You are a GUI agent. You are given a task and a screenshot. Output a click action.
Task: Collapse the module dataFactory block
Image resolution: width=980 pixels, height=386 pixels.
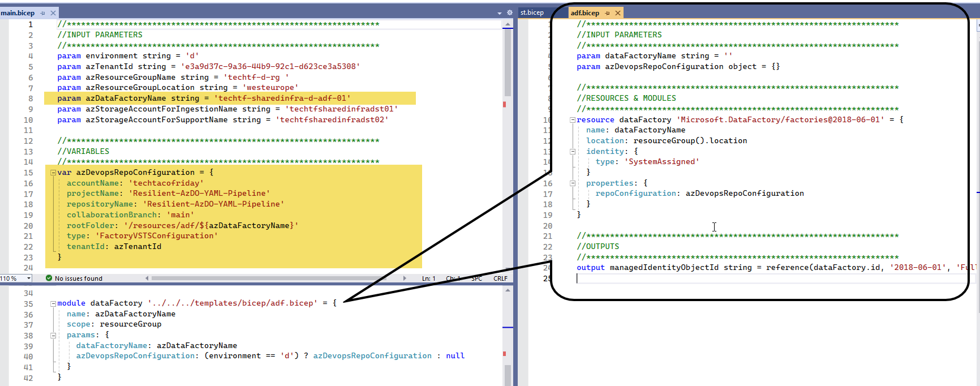53,303
